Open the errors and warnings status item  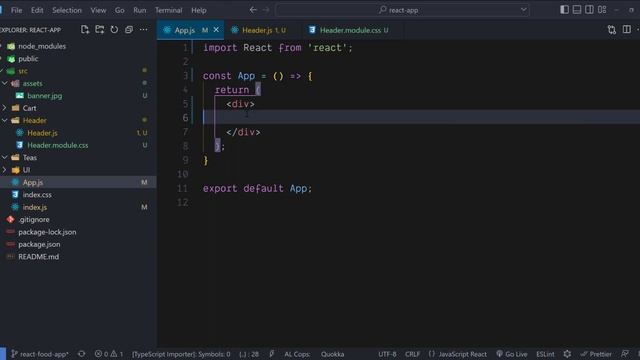tap(109, 354)
